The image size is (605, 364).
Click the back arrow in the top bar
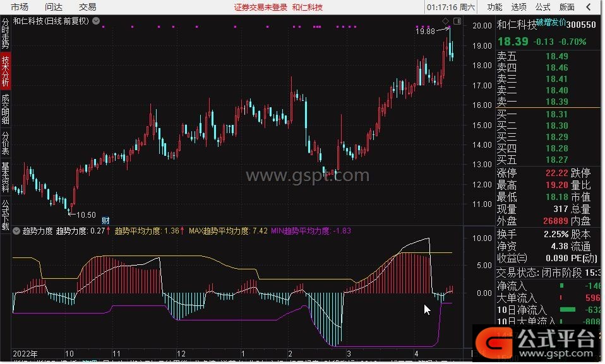coord(589,7)
